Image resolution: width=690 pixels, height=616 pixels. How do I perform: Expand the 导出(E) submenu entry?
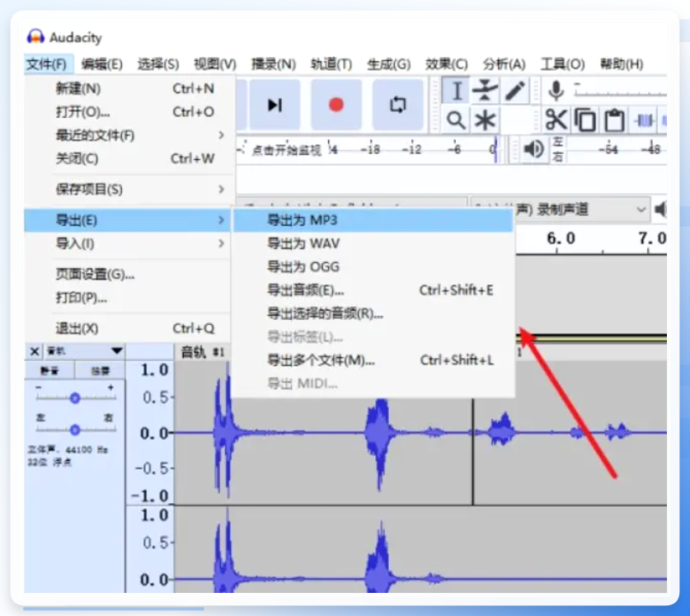coord(128,220)
